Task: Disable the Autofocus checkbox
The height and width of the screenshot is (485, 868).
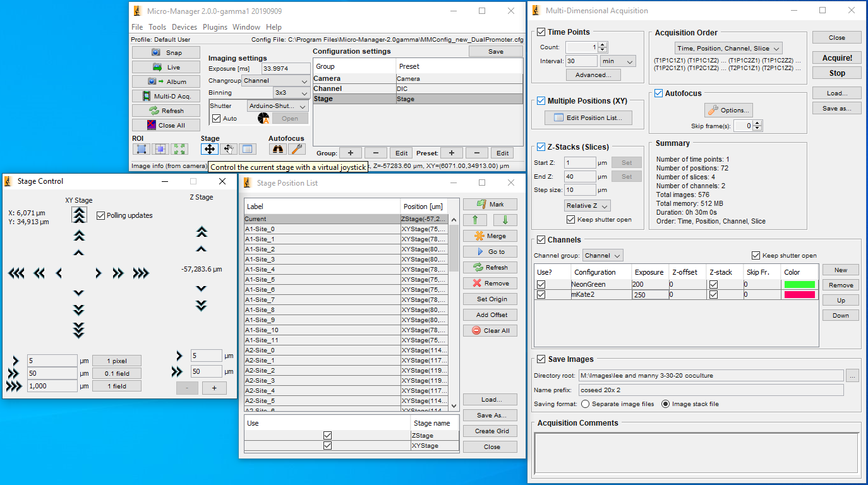Action: (x=659, y=93)
